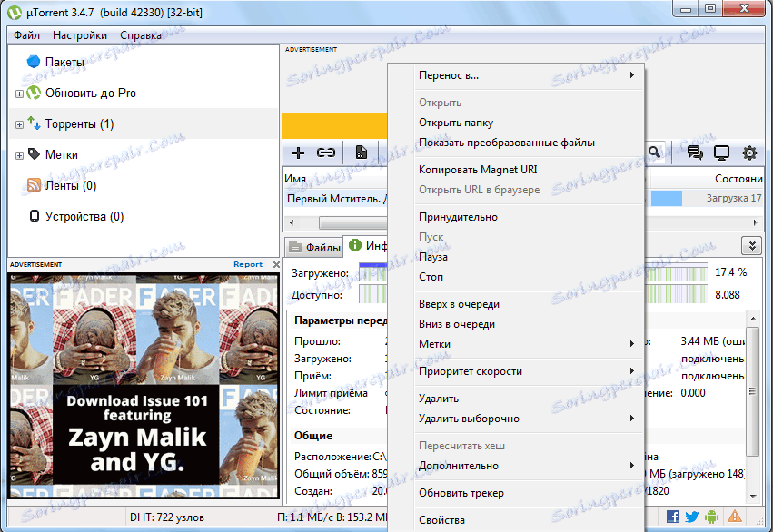Click the Android icon in status bar

[x=711, y=517]
